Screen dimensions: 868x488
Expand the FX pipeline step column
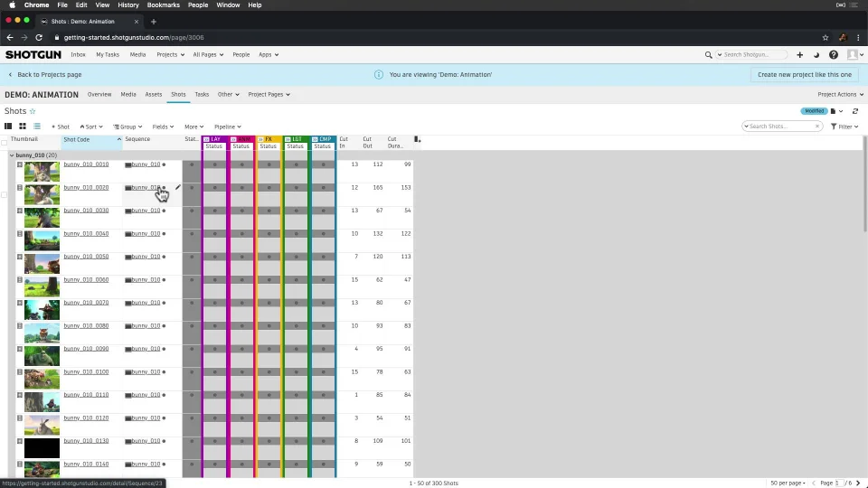(x=260, y=139)
